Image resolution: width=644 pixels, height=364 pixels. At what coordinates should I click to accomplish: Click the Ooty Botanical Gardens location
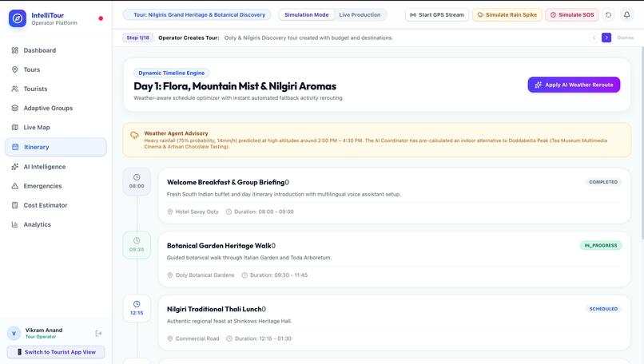tap(201, 275)
